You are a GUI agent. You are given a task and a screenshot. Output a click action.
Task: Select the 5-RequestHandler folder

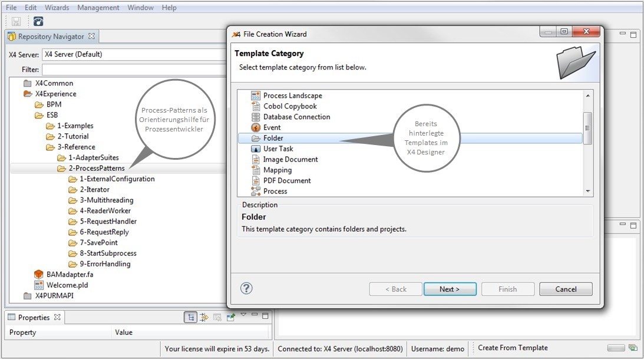pos(108,222)
